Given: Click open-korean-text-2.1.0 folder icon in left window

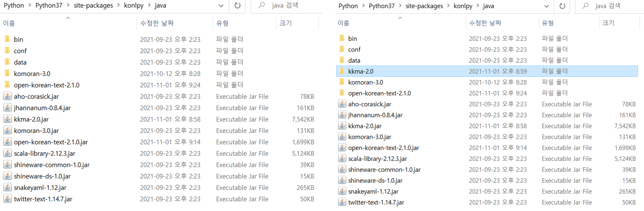Looking at the screenshot, I should tap(7, 85).
